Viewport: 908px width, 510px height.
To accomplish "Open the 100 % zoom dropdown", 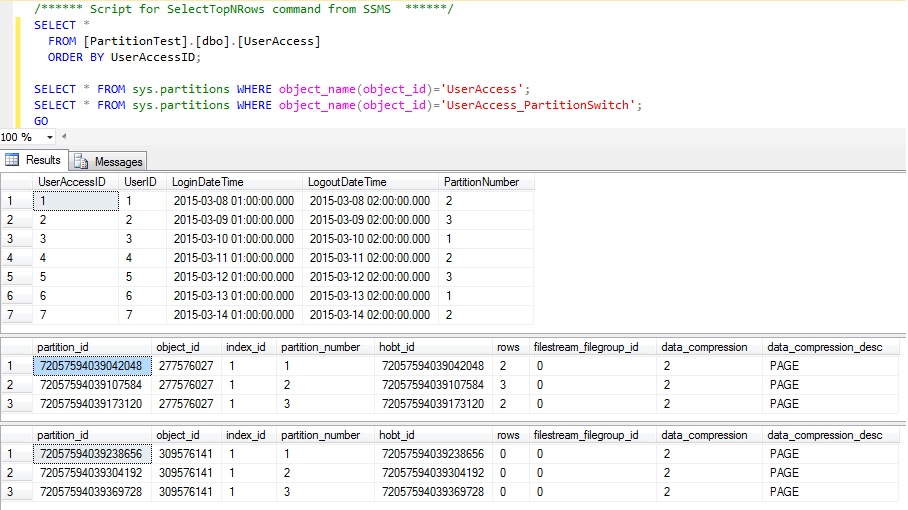I will click(50, 137).
